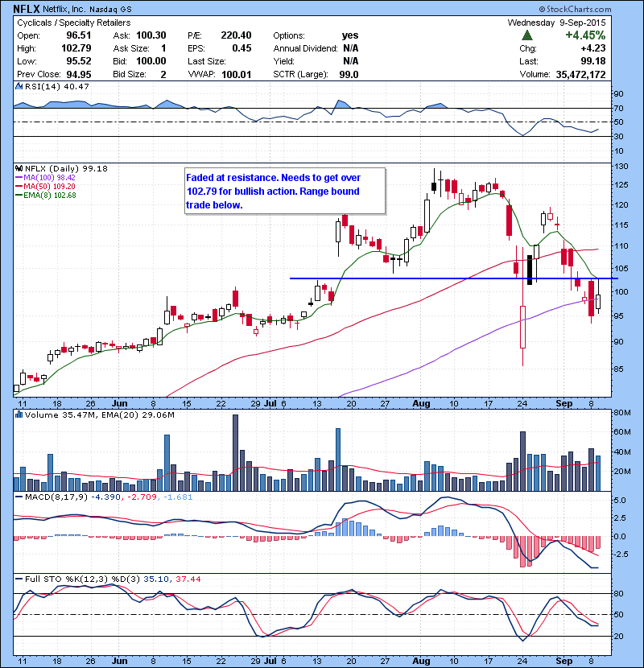Screen dimensions: 644x668
Task: Click the 130 price axis label
Action: coord(621,167)
